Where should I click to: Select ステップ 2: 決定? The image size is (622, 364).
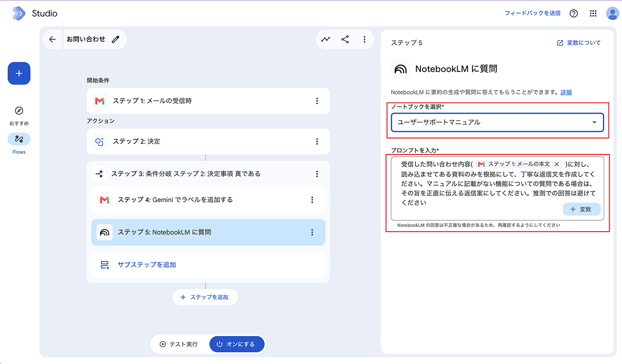click(x=208, y=141)
